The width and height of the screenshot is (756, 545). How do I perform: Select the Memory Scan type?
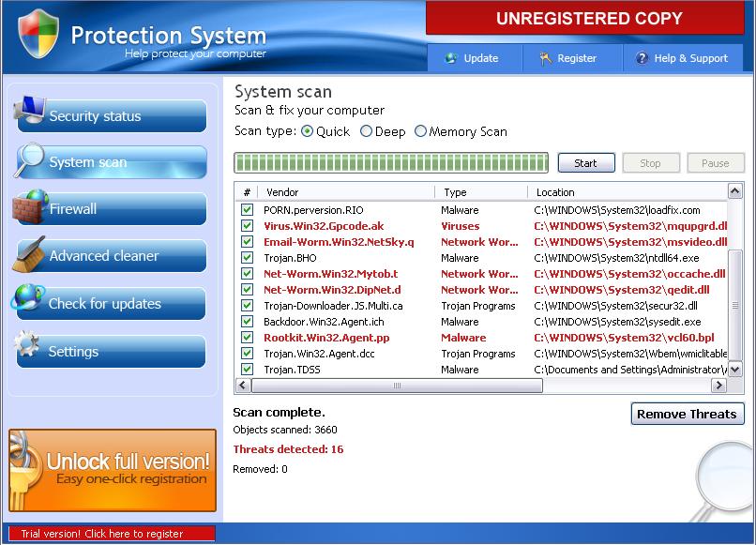(x=420, y=131)
